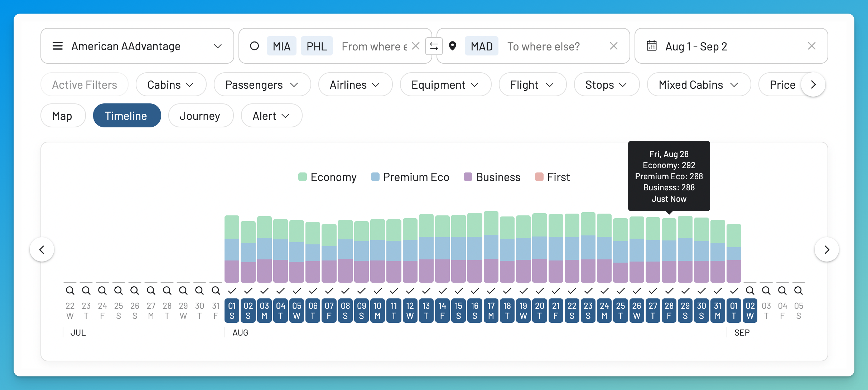This screenshot has width=868, height=390.
Task: Click the Aug 17 availability bar
Action: (491, 247)
